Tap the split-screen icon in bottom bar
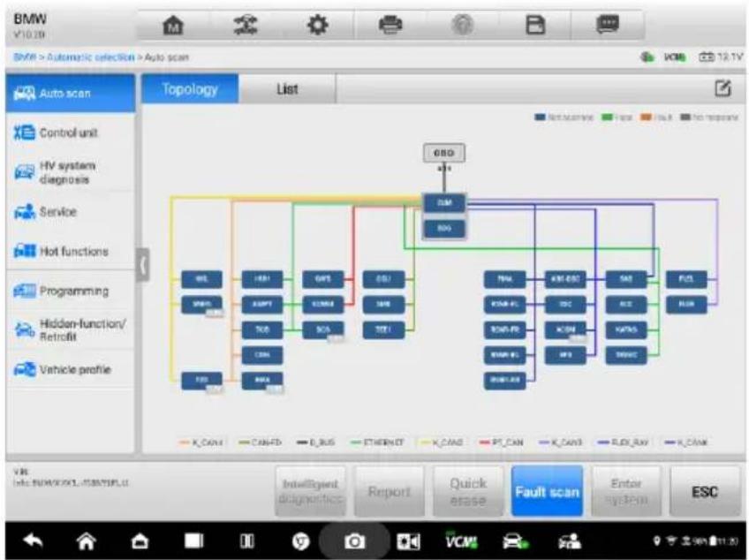Viewport: 749px width, 560px height. [x=247, y=541]
